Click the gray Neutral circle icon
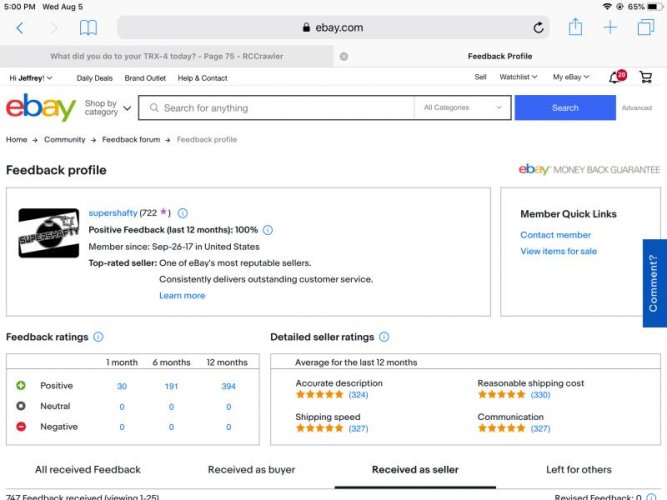Screen dimensions: 667x500 click(x=21, y=406)
